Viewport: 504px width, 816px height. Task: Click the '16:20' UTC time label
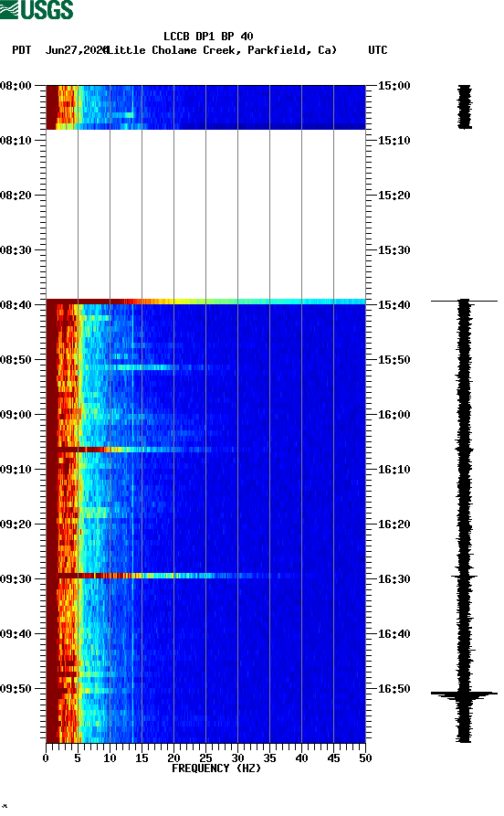[394, 525]
